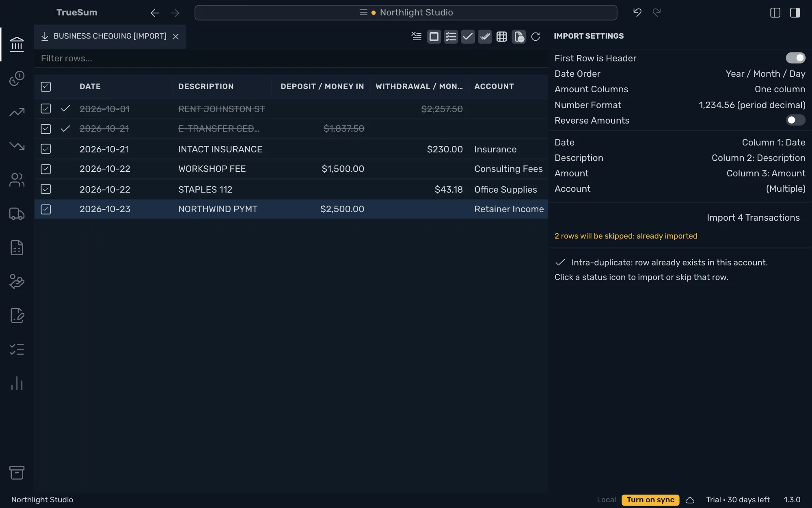This screenshot has width=812, height=508.
Task: Toggle Reverse Amounts switch
Action: pos(795,120)
